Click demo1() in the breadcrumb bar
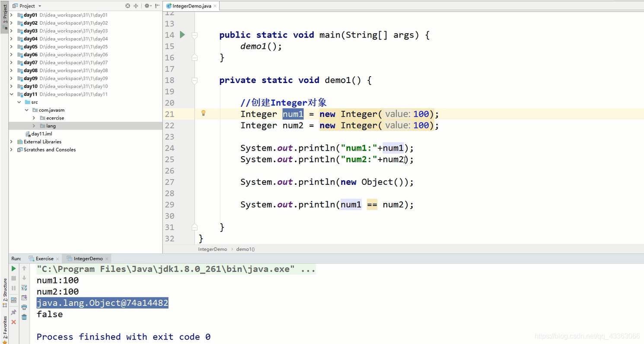Viewport: 644px width, 344px height. tap(245, 249)
